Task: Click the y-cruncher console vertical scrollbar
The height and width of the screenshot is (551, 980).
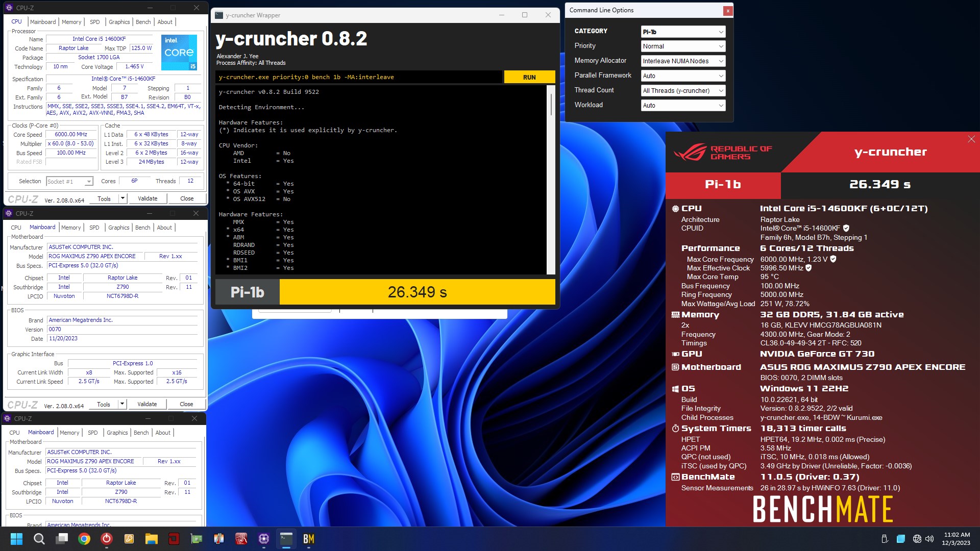Action: click(551, 180)
